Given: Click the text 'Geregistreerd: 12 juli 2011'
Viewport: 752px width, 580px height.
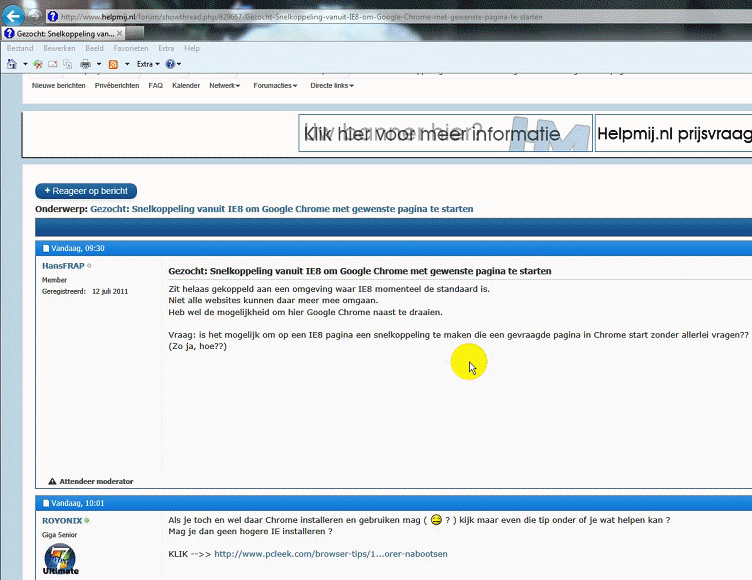Looking at the screenshot, I should tap(85, 291).
